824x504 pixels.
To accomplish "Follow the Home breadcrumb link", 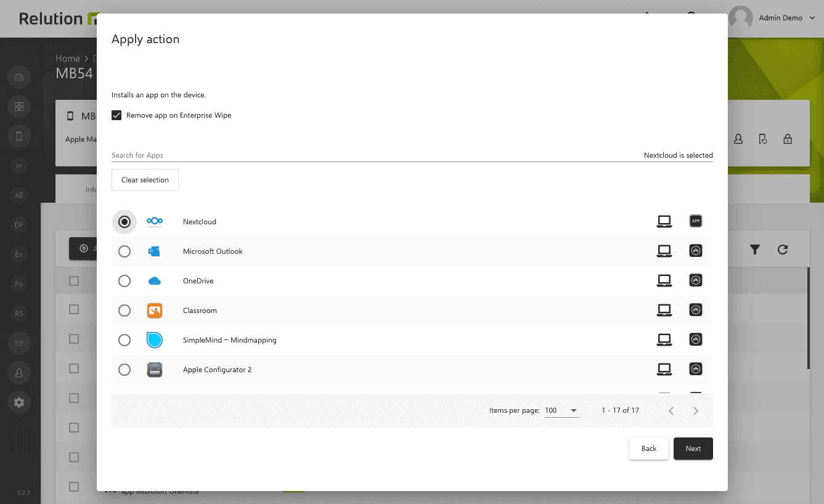I will 68,59.
